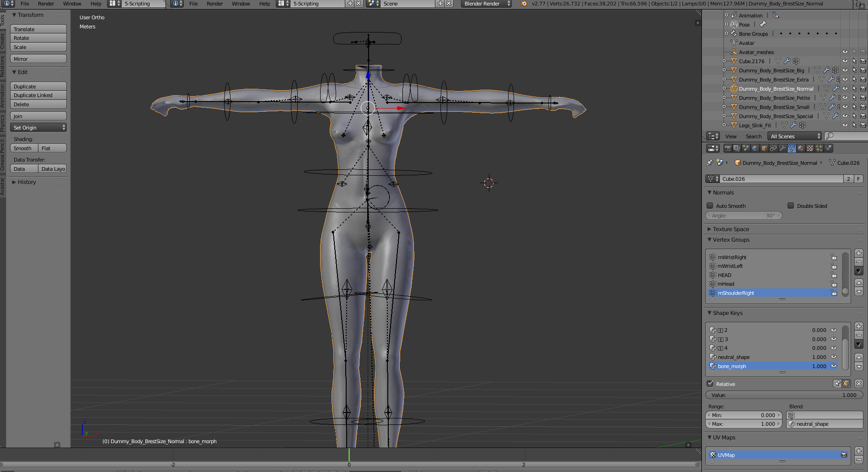Clear shape keys with X button
Viewport: 868px width, 472px height.
859,384
